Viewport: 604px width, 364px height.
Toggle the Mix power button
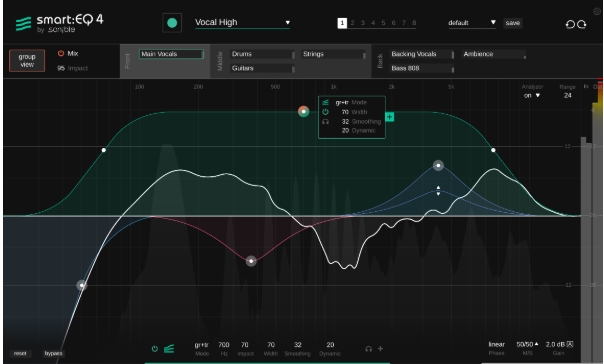(61, 54)
